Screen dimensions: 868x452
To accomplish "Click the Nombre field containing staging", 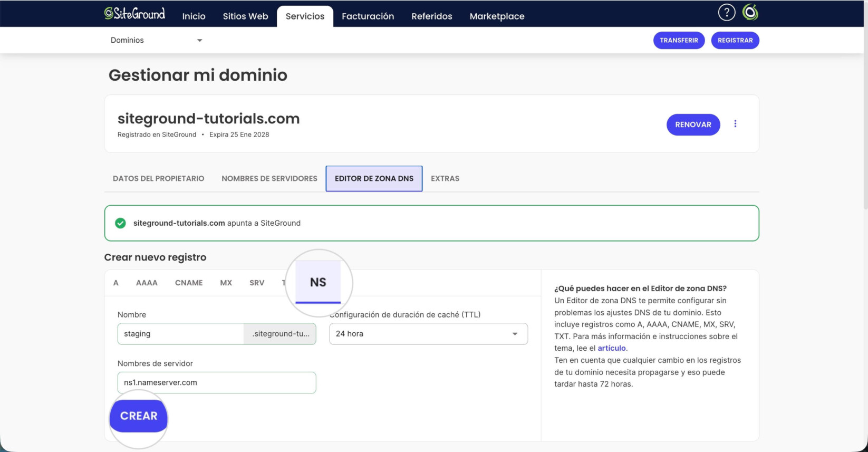I will point(180,334).
